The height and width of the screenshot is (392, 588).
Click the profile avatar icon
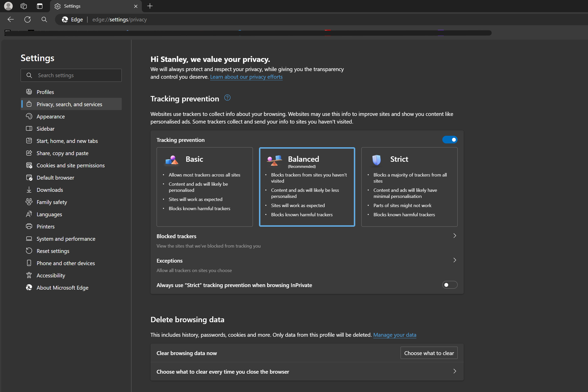tap(8, 6)
